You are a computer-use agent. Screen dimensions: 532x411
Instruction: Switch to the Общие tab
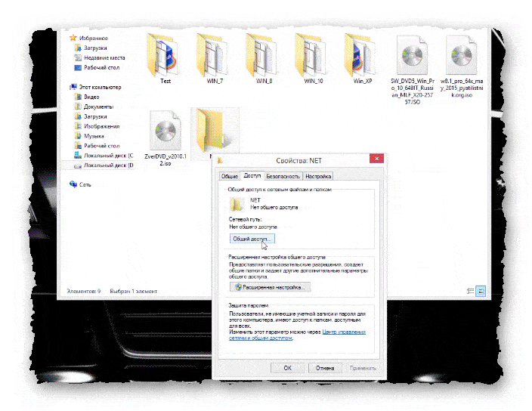230,176
